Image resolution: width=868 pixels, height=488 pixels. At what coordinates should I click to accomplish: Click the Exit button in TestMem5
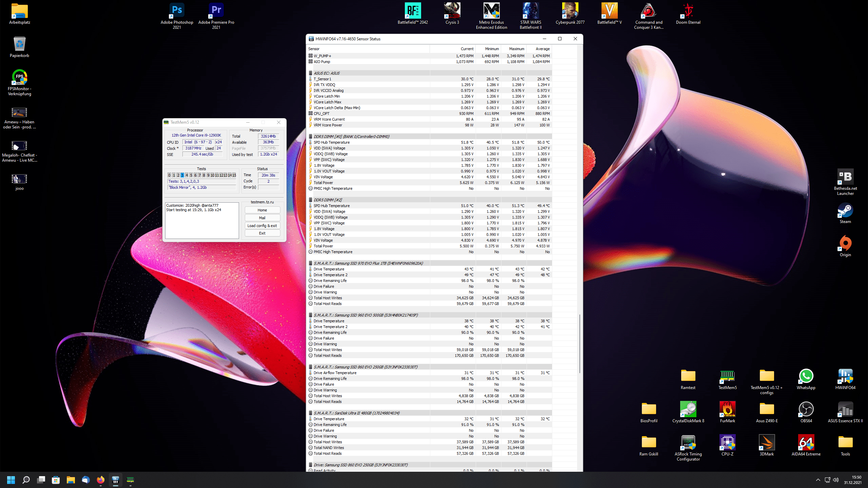262,233
